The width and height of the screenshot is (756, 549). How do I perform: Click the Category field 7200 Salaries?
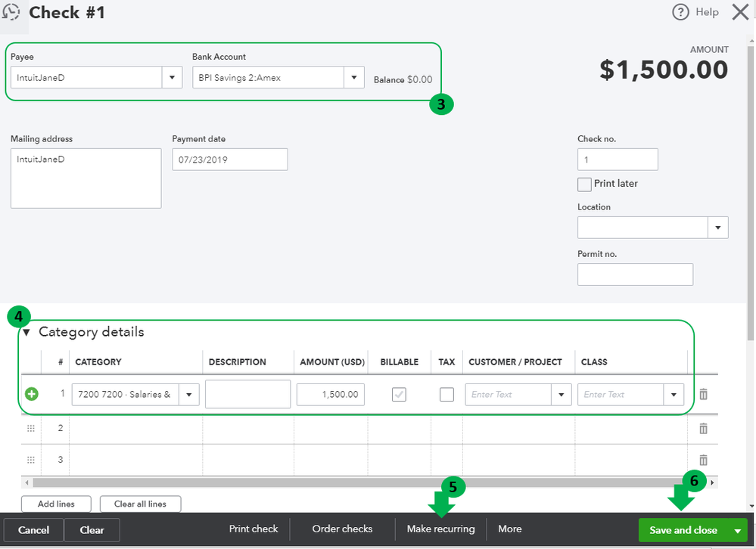(x=126, y=395)
